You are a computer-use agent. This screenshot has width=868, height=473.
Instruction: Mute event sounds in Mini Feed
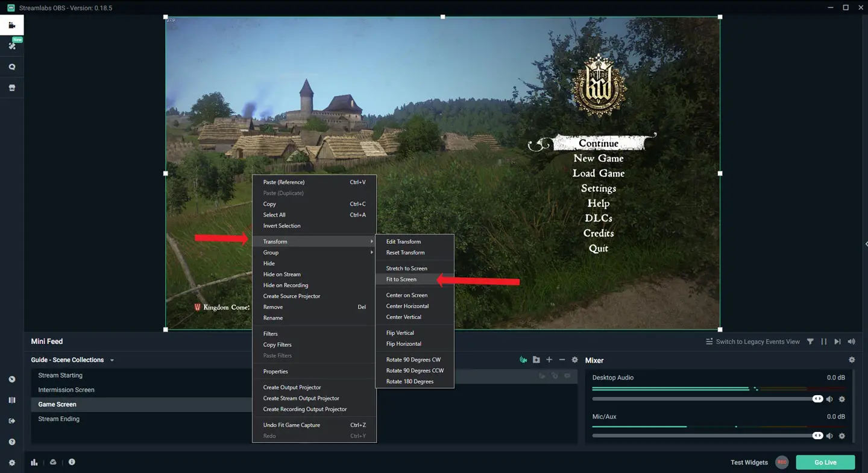coord(851,341)
